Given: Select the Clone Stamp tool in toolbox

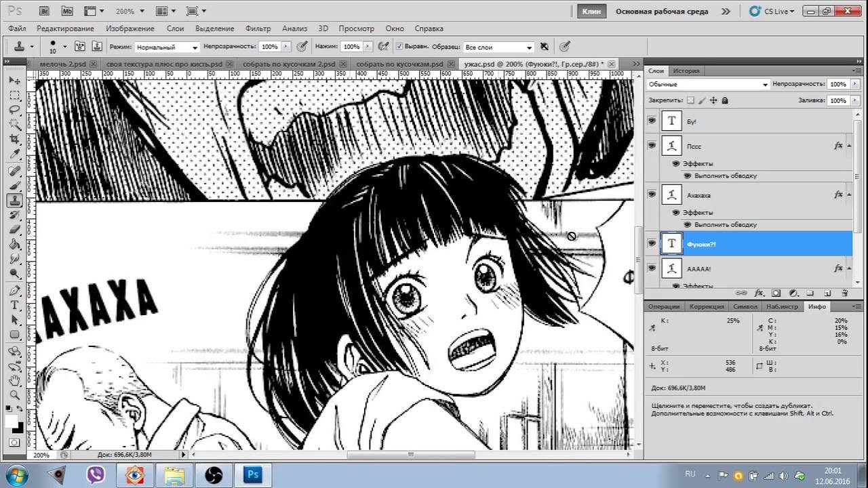Looking at the screenshot, I should [x=14, y=201].
